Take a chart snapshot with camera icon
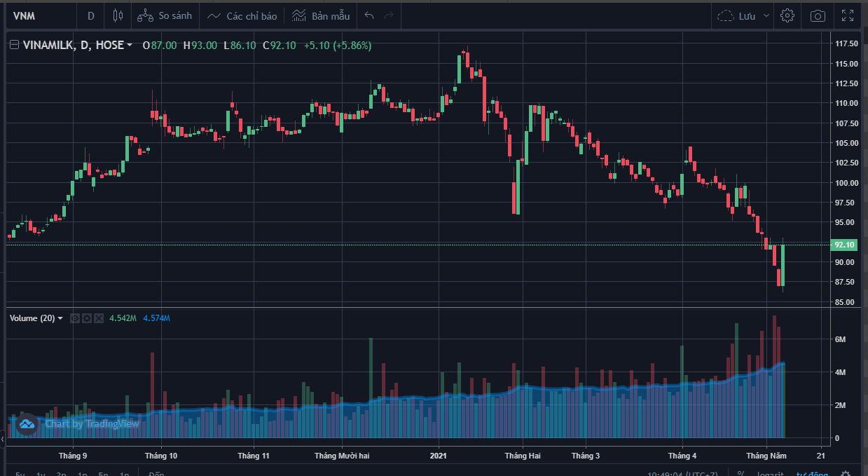Screen dimensions: 868x476 (817, 15)
